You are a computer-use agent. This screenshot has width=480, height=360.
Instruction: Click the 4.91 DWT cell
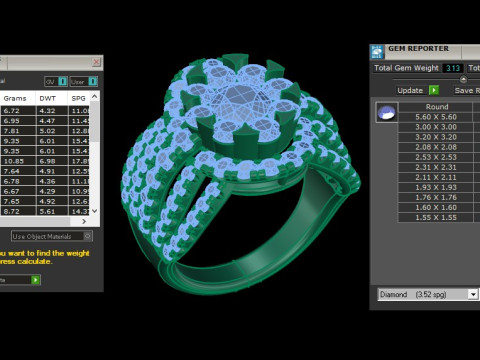pos(52,171)
